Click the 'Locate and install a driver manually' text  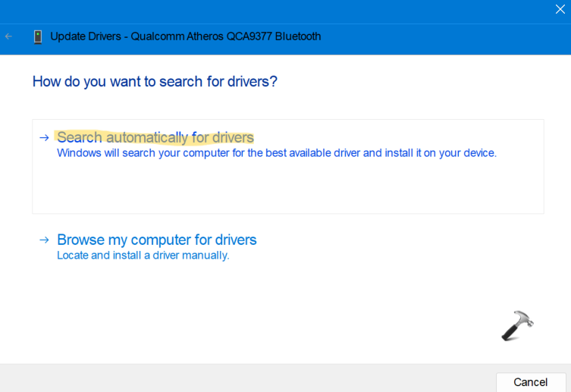tap(143, 256)
